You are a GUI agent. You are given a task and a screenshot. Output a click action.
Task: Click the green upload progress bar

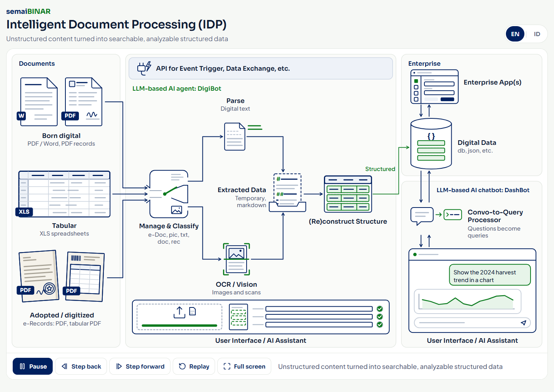tap(179, 326)
